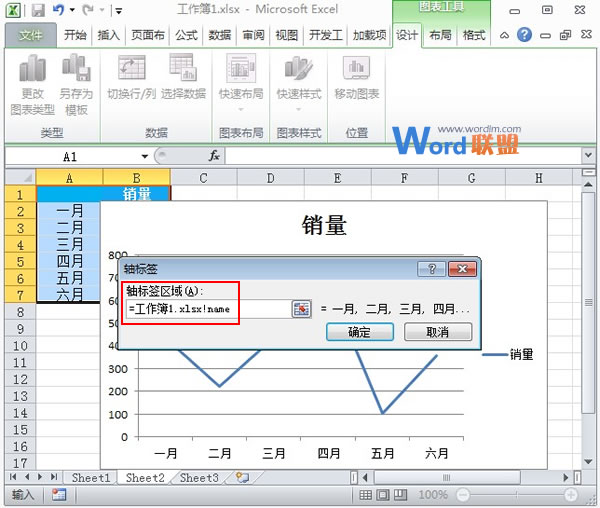600x508 pixels.
Task: Redo the last undone action
Action: 88,10
